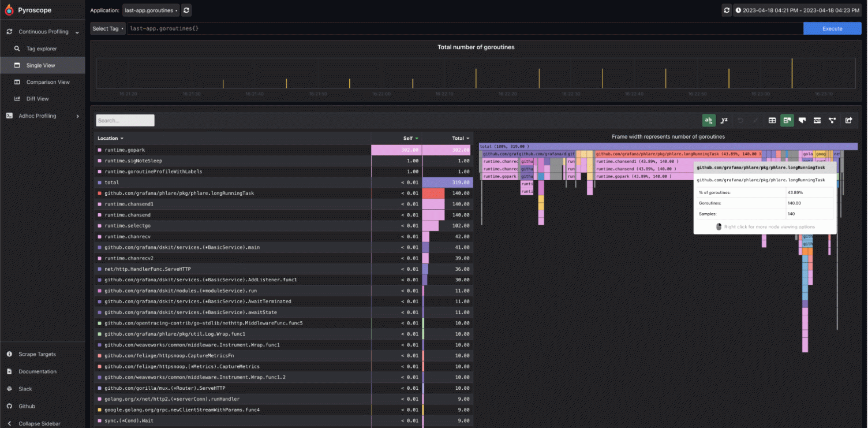The height and width of the screenshot is (428, 868).
Task: Click the Search input field
Action: (125, 120)
